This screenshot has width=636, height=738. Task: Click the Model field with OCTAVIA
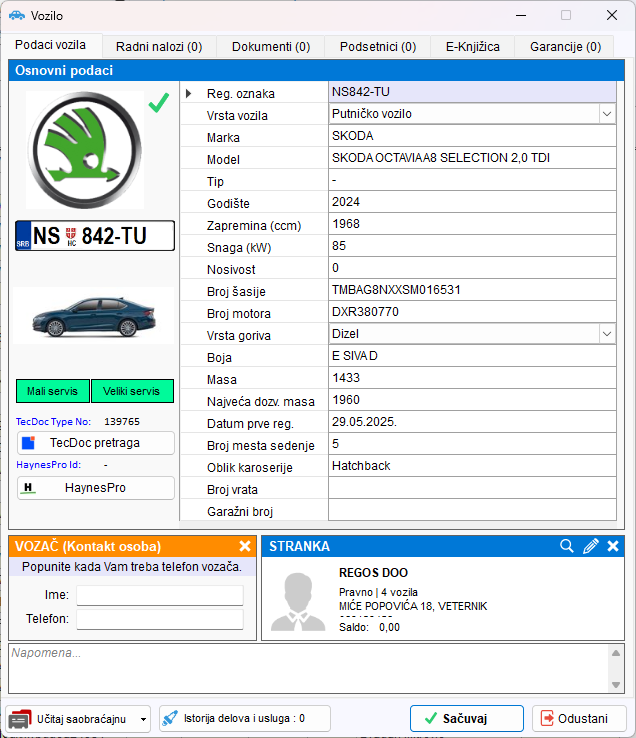point(472,158)
